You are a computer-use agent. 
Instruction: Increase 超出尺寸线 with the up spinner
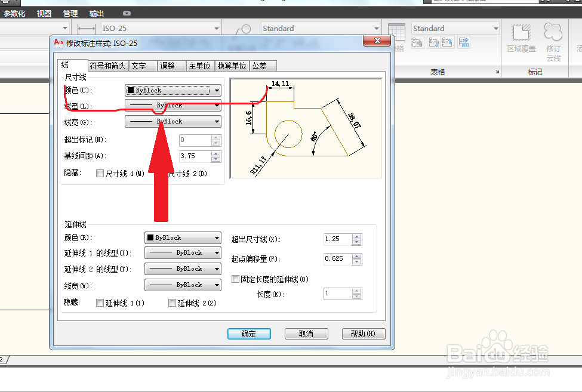point(357,237)
